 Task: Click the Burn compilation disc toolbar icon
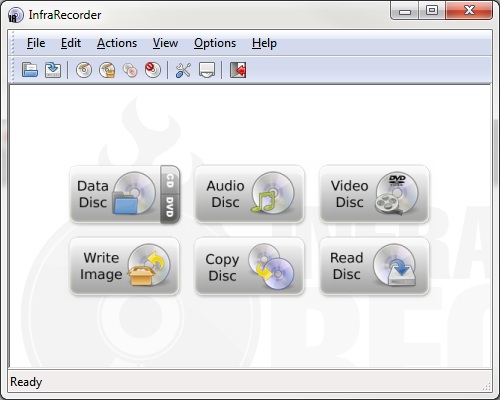point(84,70)
